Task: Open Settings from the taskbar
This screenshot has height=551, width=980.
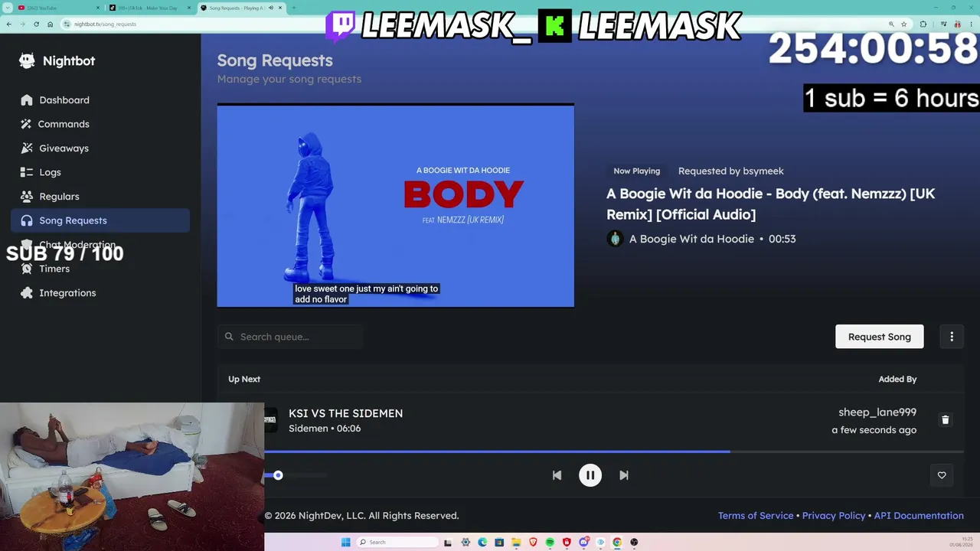Action: (x=465, y=543)
